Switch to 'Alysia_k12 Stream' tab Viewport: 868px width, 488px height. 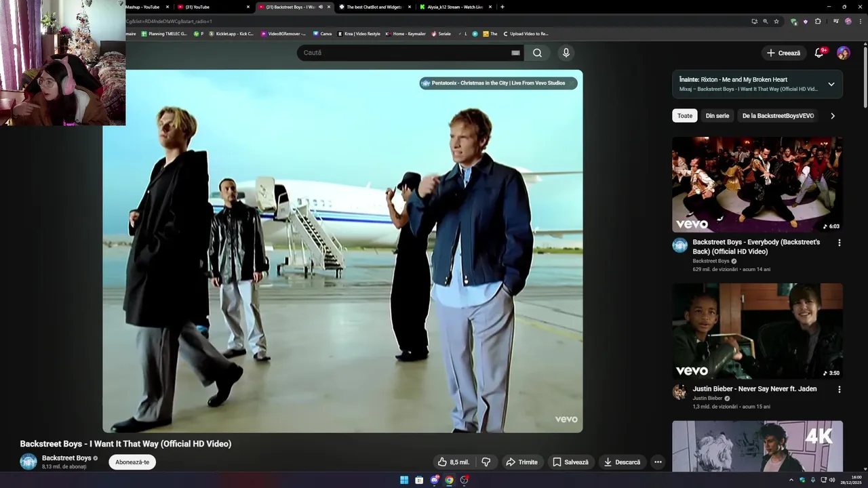(455, 7)
